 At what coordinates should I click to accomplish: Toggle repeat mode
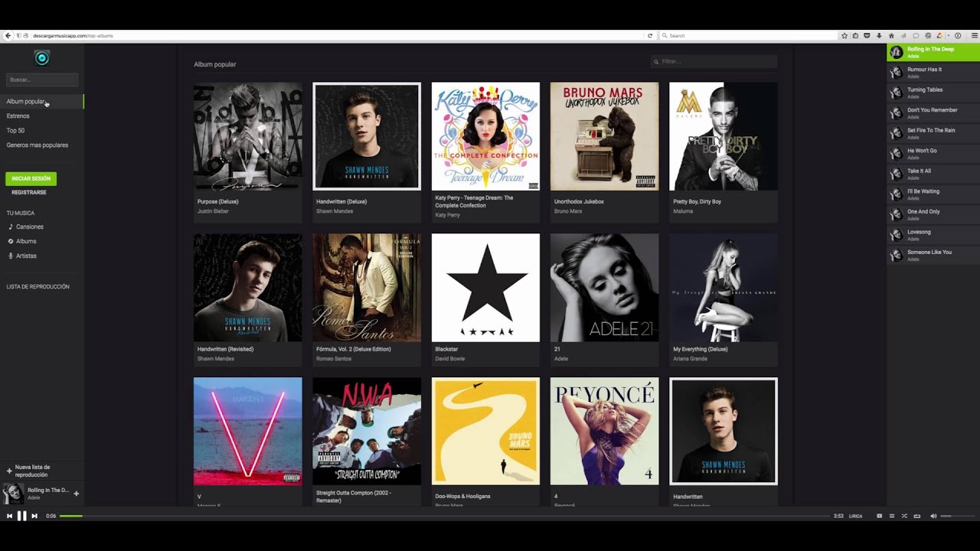click(x=917, y=517)
